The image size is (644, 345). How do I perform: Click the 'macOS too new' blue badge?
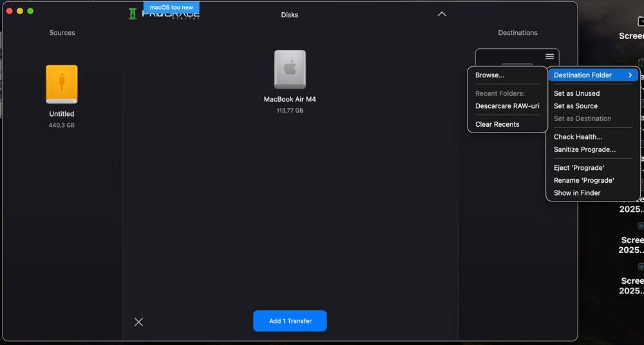pos(171,8)
